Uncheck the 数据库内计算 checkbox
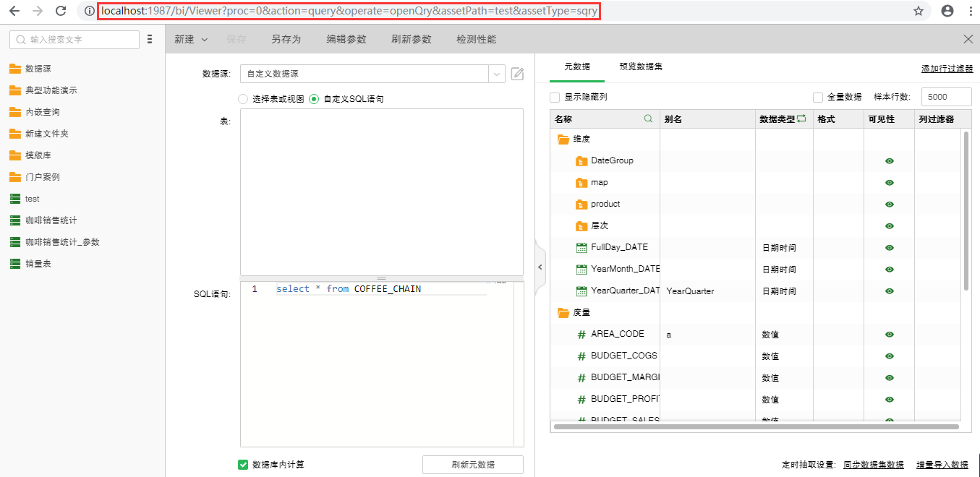Viewport: 980px width, 477px height. (x=243, y=464)
